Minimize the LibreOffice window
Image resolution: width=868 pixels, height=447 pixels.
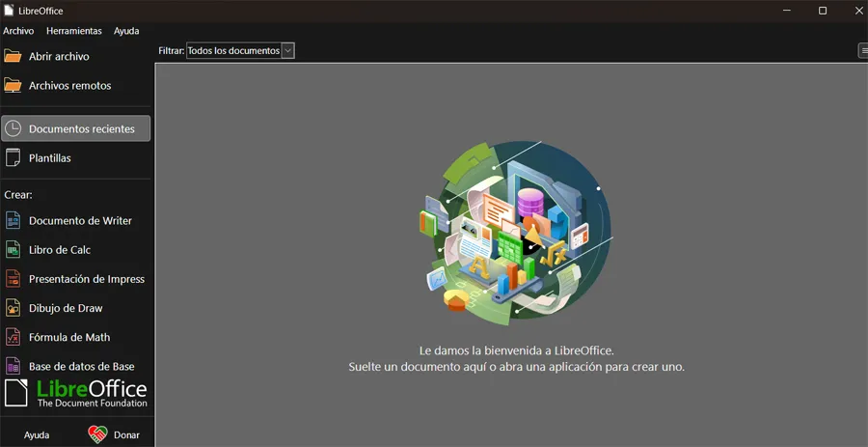(x=787, y=11)
